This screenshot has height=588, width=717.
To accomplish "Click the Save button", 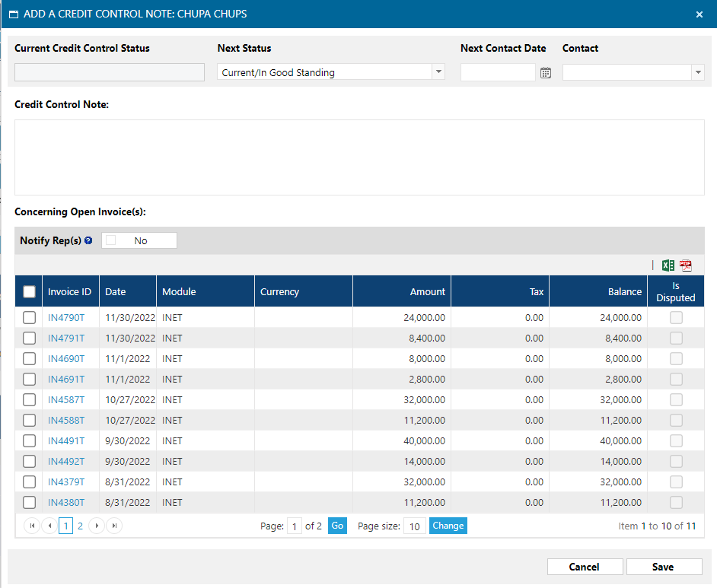I will pyautogui.click(x=663, y=567).
